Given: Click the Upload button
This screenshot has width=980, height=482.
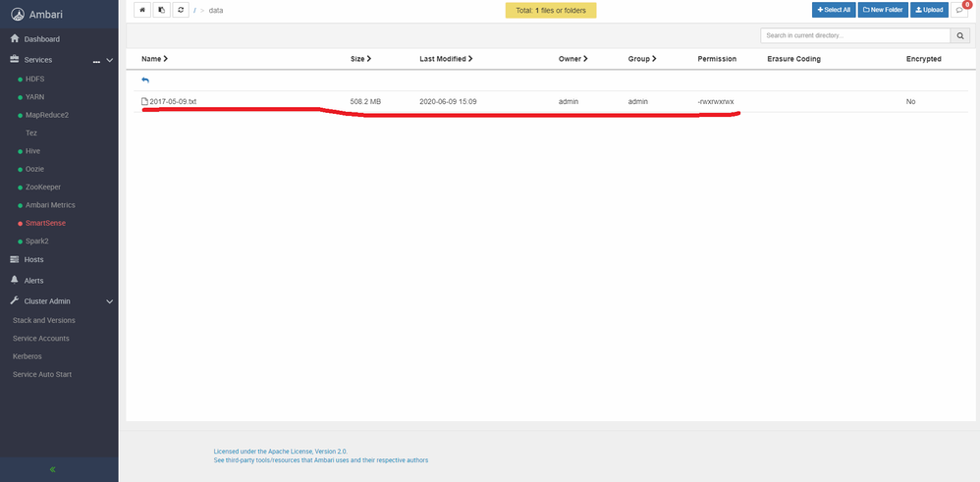Looking at the screenshot, I should (x=929, y=10).
